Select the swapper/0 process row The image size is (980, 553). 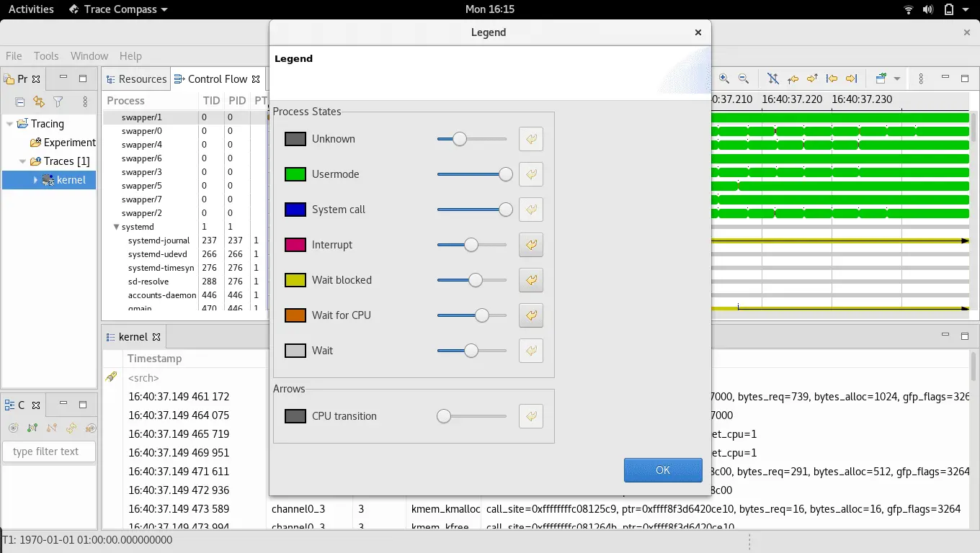coord(187,131)
